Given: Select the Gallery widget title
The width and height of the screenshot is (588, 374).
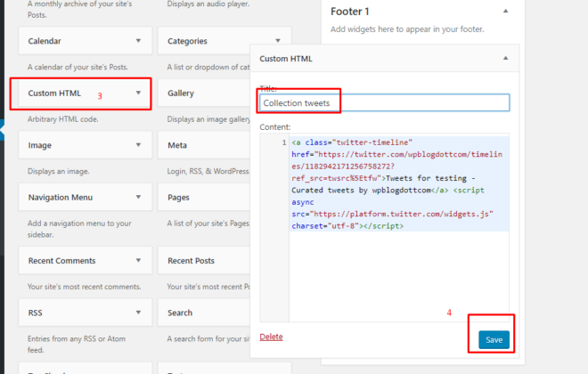Looking at the screenshot, I should (x=181, y=93).
